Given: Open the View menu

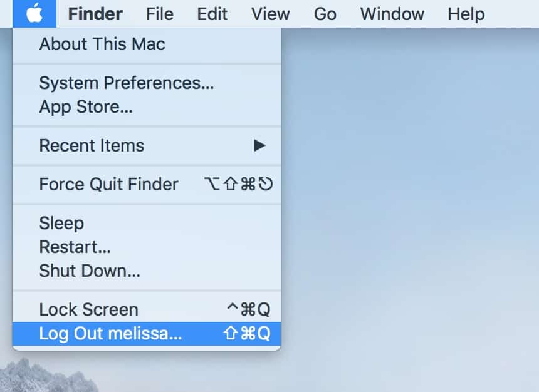Looking at the screenshot, I should [271, 14].
